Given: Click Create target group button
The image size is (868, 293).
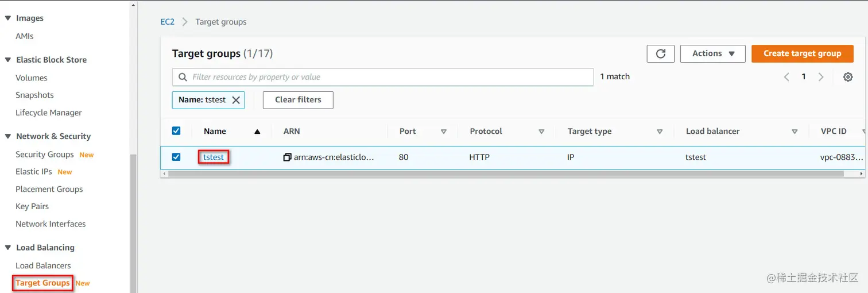Looking at the screenshot, I should coord(802,53).
